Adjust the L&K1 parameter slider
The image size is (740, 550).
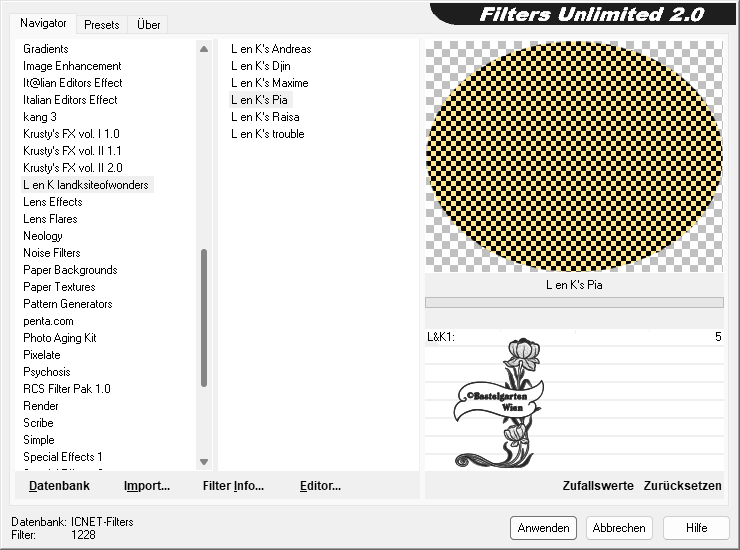point(574,337)
